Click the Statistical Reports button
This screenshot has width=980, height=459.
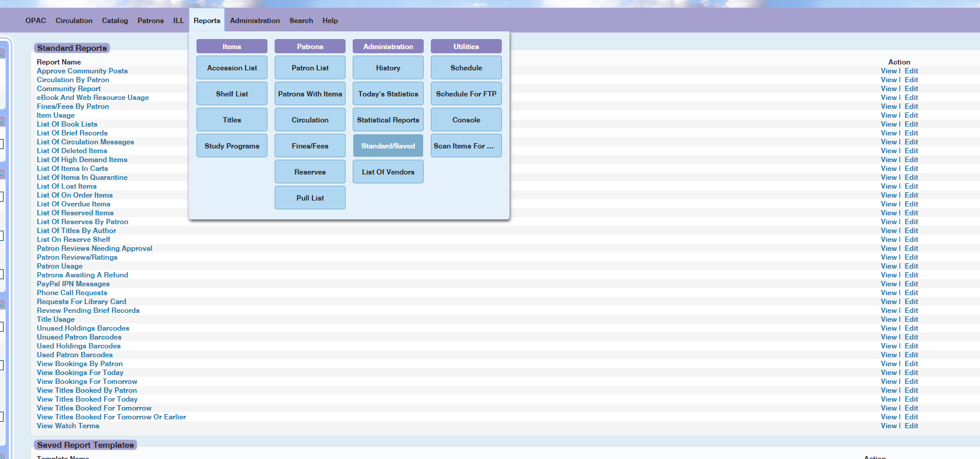388,120
